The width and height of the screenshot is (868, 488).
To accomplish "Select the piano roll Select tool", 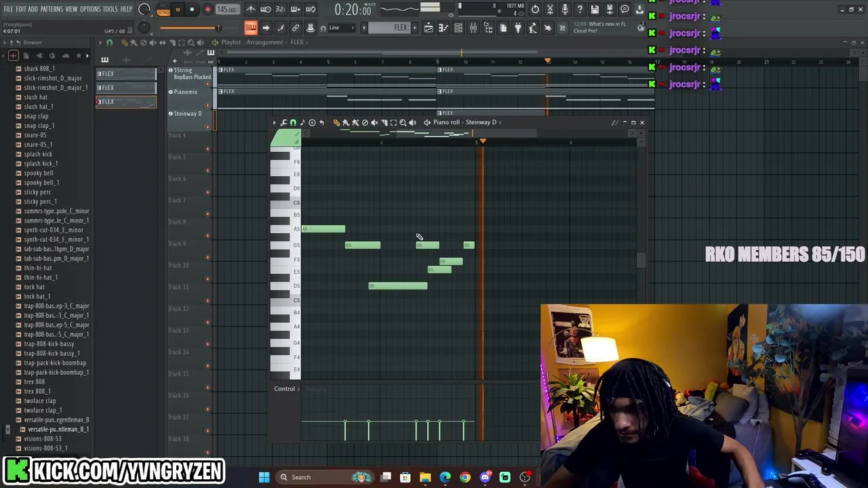I will pos(393,123).
